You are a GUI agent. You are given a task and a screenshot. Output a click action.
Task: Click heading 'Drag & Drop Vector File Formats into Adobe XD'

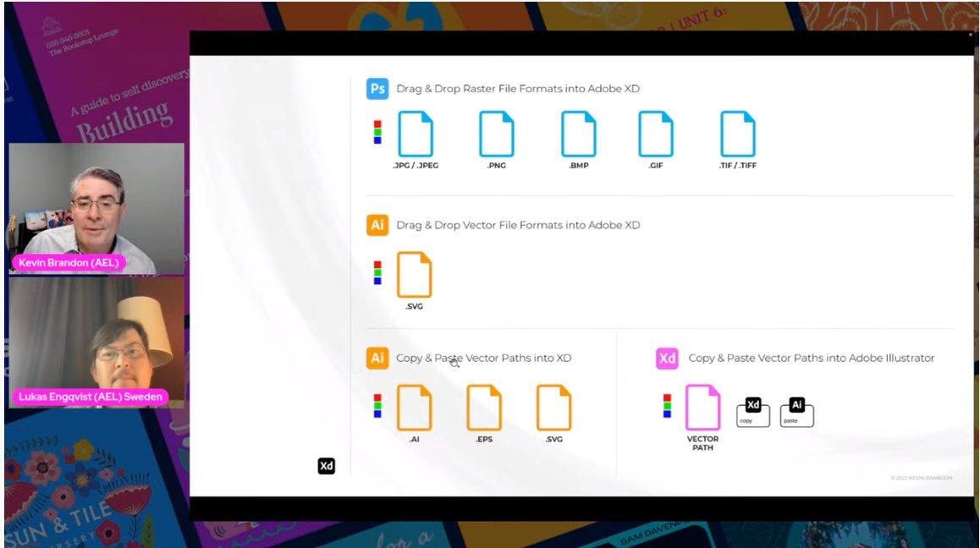click(x=518, y=225)
